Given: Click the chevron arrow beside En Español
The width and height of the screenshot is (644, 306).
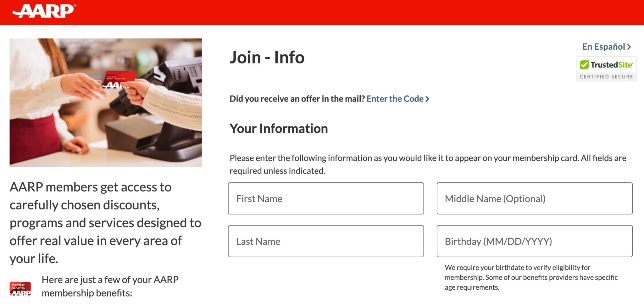Looking at the screenshot, I should coord(629,47).
